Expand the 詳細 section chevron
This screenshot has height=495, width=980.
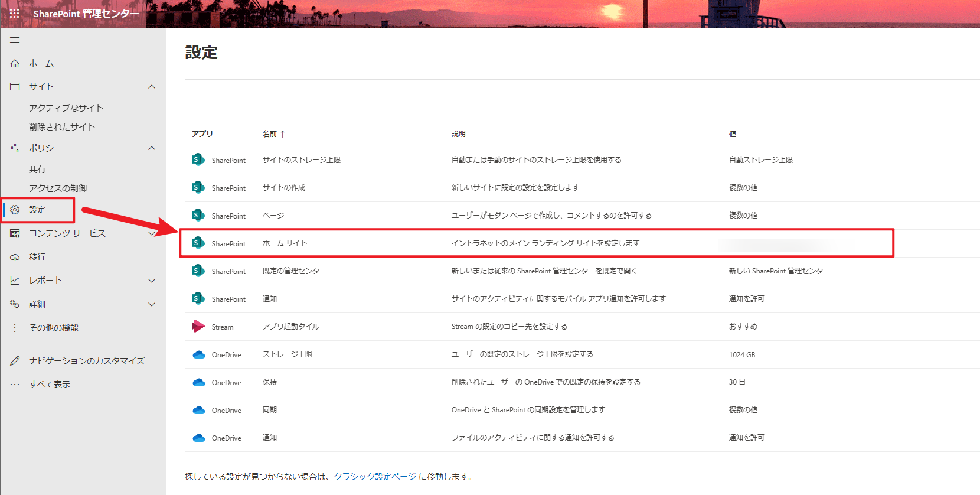pos(152,304)
